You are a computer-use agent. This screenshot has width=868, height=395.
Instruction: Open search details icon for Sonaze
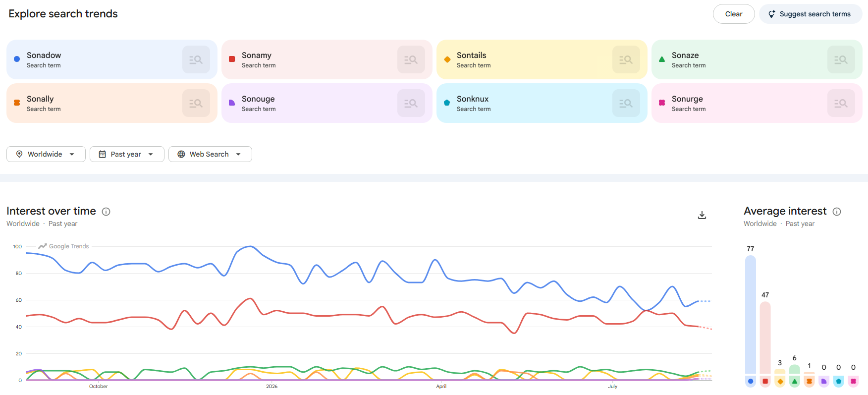[x=841, y=59]
